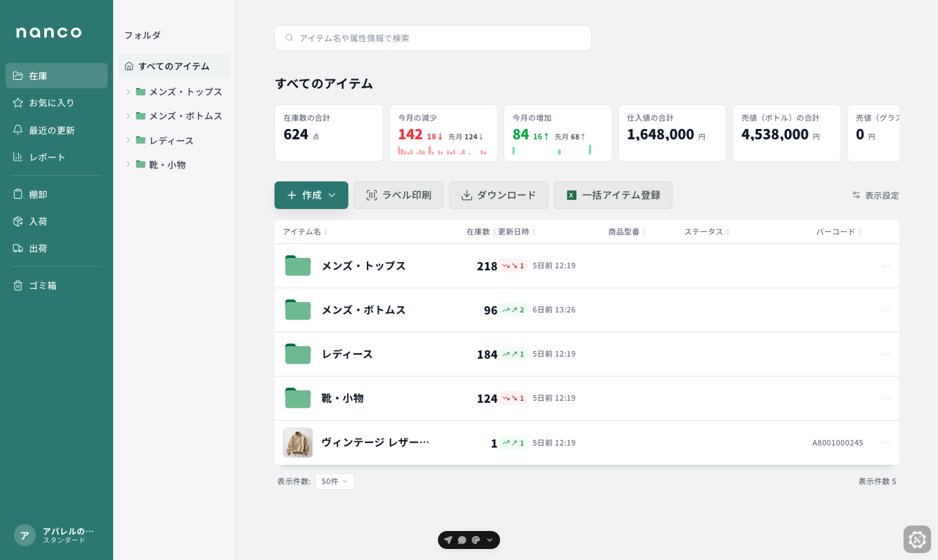Open 棚卸 stocktaking in sidebar
This screenshot has height=560, width=938.
point(57,194)
